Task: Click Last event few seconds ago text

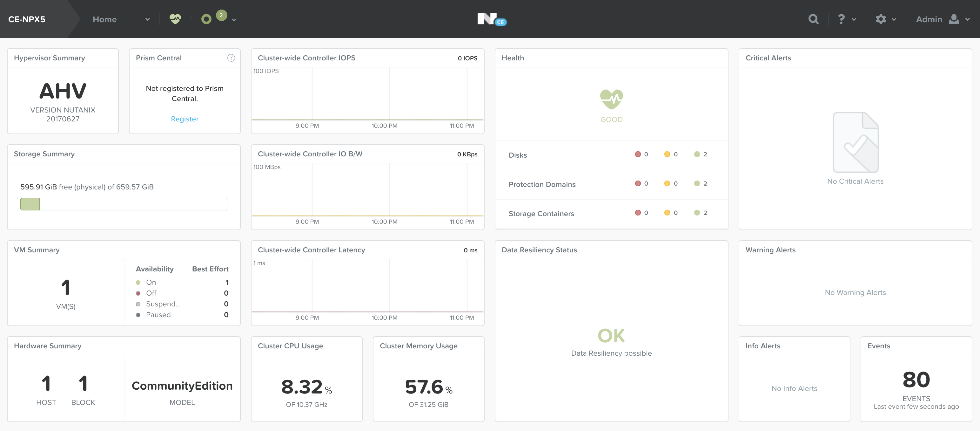Action: (916, 407)
